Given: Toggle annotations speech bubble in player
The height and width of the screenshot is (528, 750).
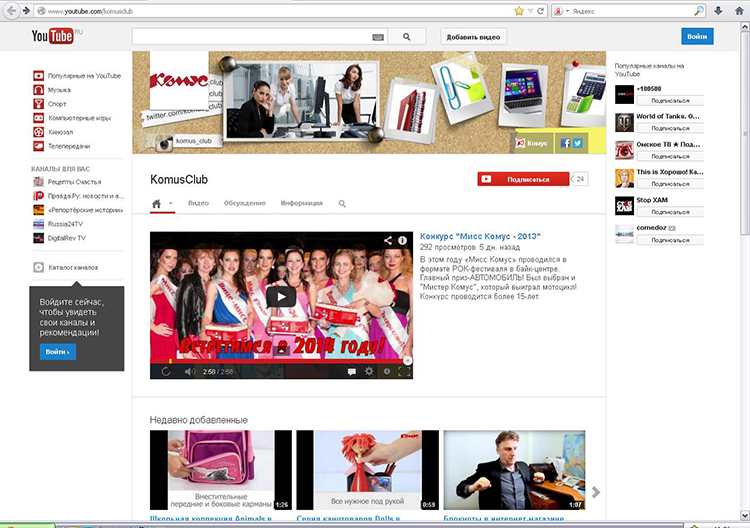Looking at the screenshot, I should point(352,372).
